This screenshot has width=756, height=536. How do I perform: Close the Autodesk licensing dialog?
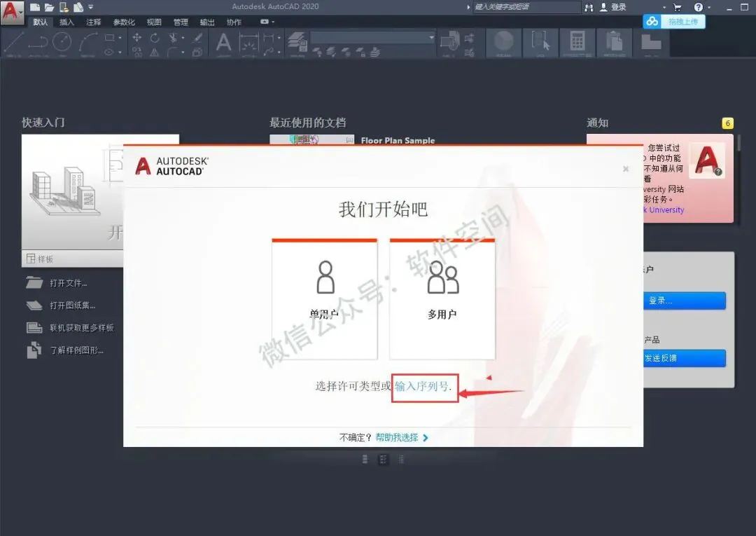click(x=625, y=169)
